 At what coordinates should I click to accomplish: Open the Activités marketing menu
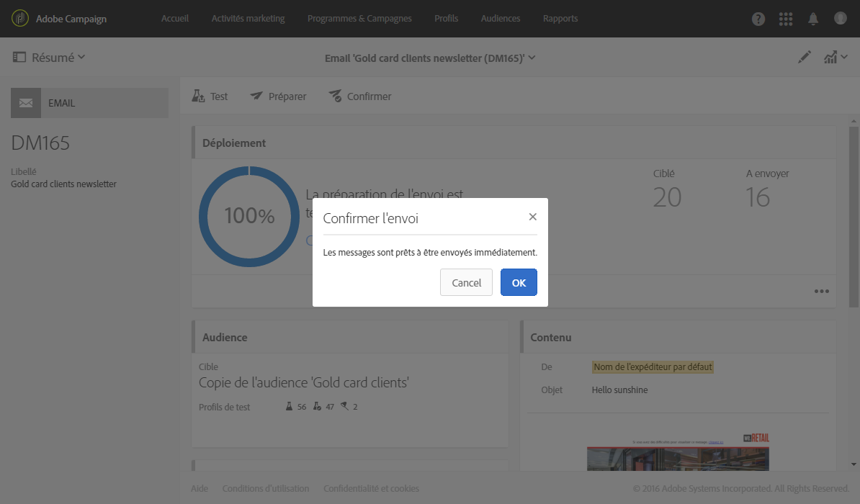click(x=248, y=19)
